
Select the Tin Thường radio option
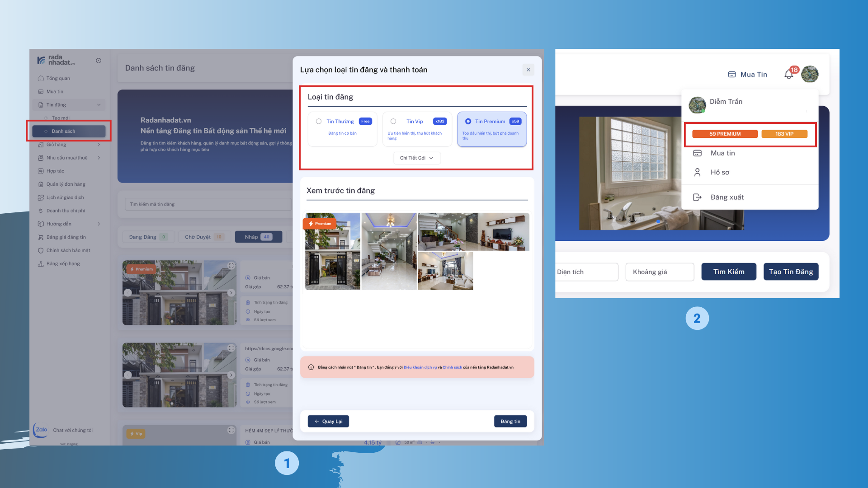pos(319,122)
